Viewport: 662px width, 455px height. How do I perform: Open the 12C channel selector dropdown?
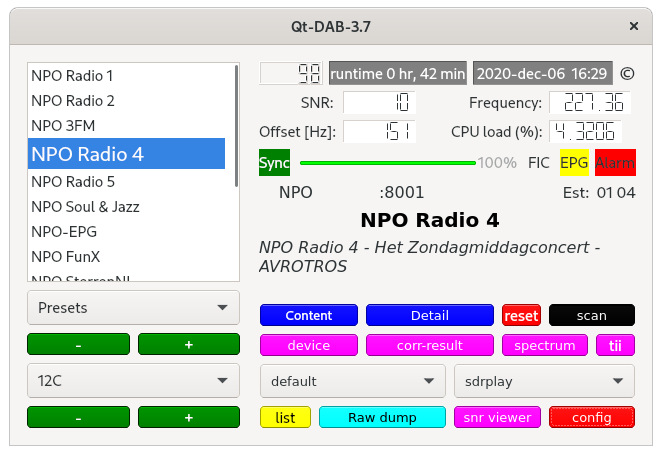coord(133,381)
